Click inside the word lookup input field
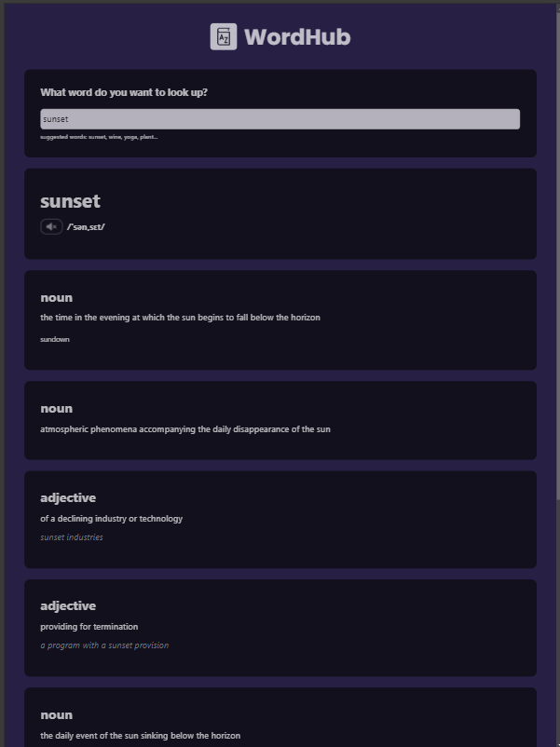Image resolution: width=560 pixels, height=747 pixels. pos(279,118)
